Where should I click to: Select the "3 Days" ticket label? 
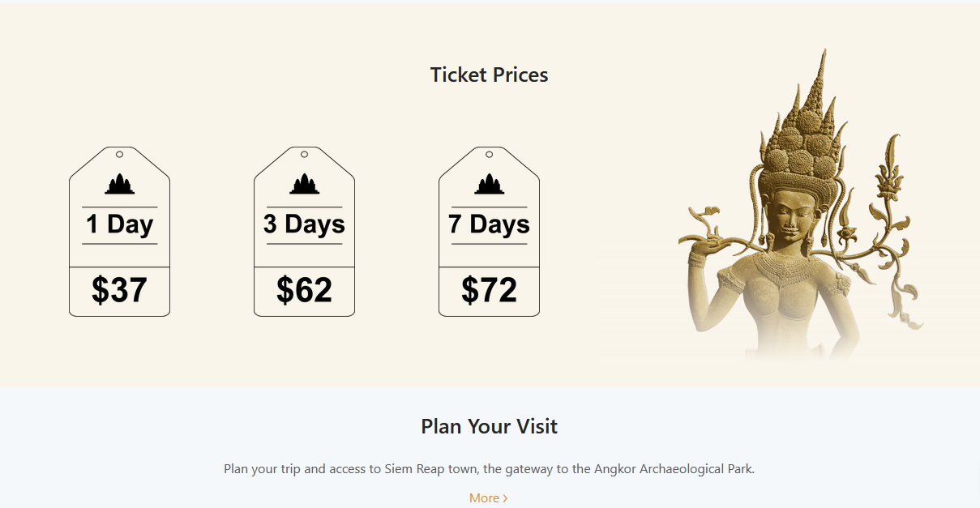tap(304, 224)
